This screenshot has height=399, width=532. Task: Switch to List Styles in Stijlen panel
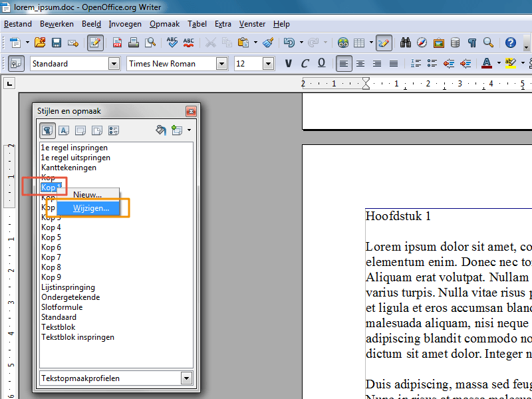(114, 130)
